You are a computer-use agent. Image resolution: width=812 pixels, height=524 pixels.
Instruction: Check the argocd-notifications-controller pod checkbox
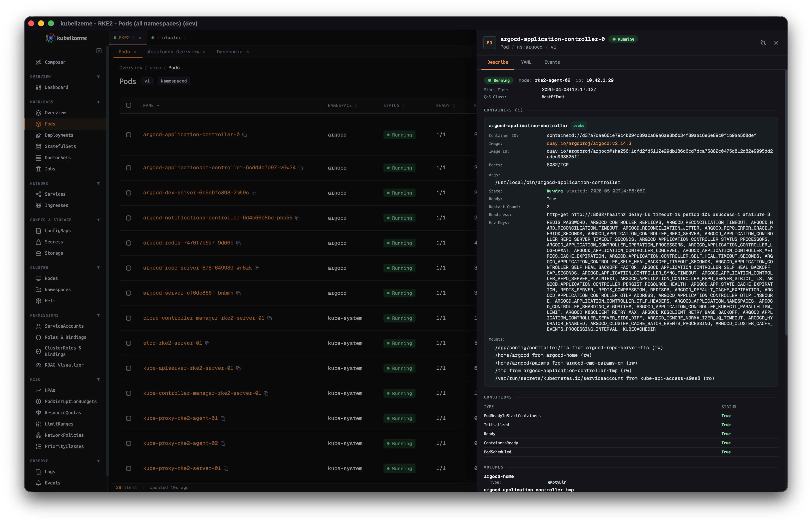(129, 218)
